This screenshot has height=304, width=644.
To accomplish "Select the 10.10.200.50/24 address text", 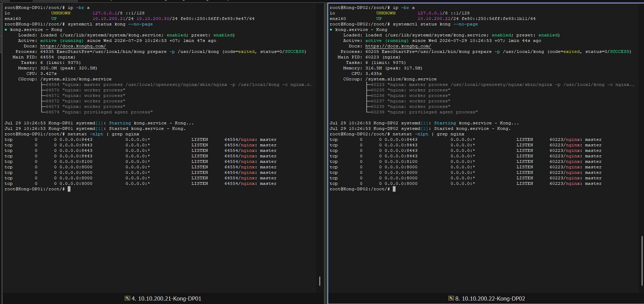I will pyautogui.click(x=157, y=19).
